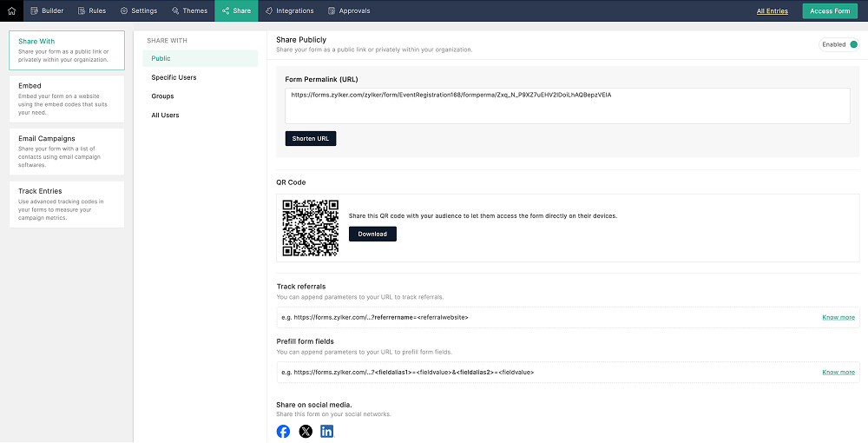Viewport: 868px width, 443px height.
Task: Open the Rules tab
Action: click(x=92, y=10)
